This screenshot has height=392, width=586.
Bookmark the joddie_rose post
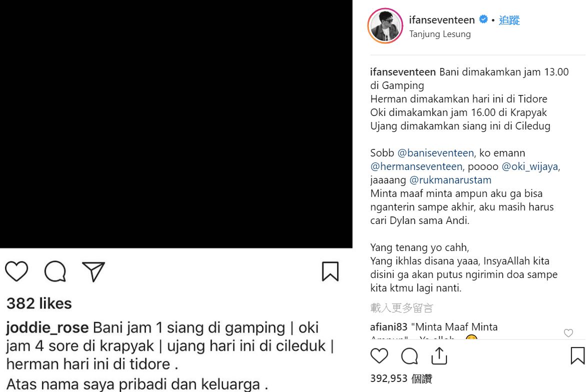tap(330, 271)
